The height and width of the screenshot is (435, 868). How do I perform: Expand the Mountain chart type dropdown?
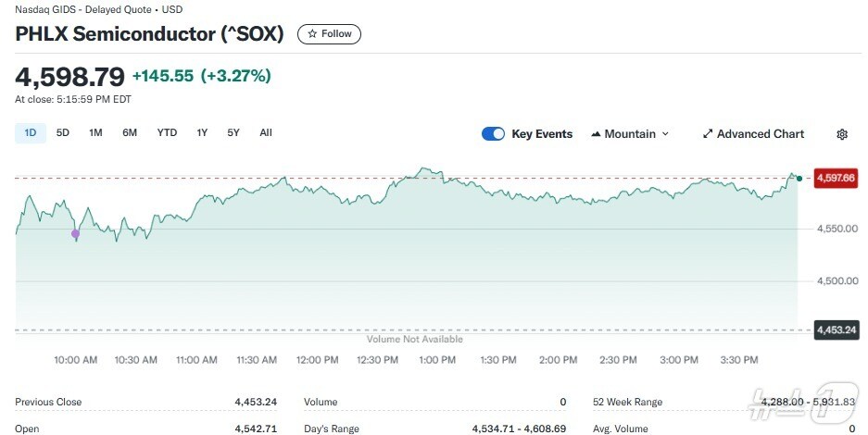click(629, 134)
